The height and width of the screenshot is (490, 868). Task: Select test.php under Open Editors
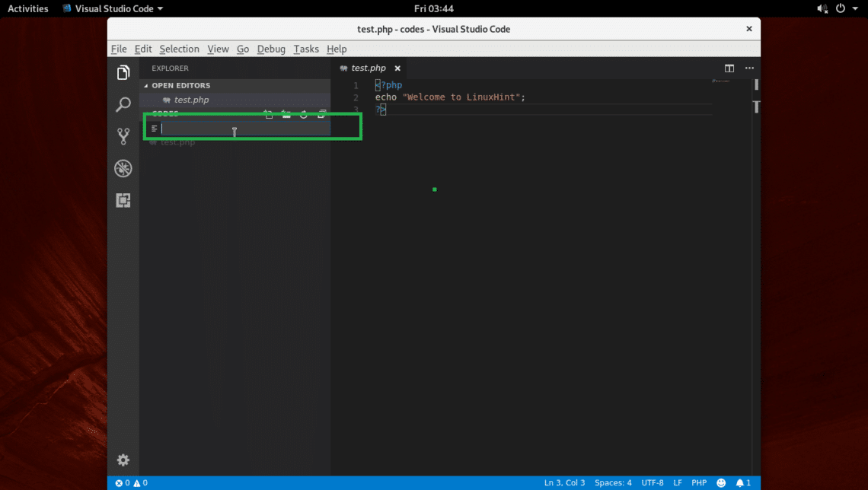pyautogui.click(x=191, y=100)
